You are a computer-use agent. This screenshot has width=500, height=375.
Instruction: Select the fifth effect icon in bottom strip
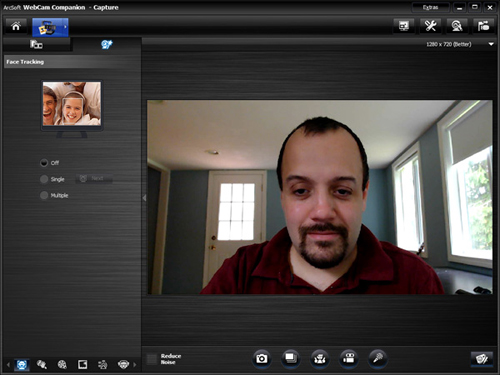[103, 365]
